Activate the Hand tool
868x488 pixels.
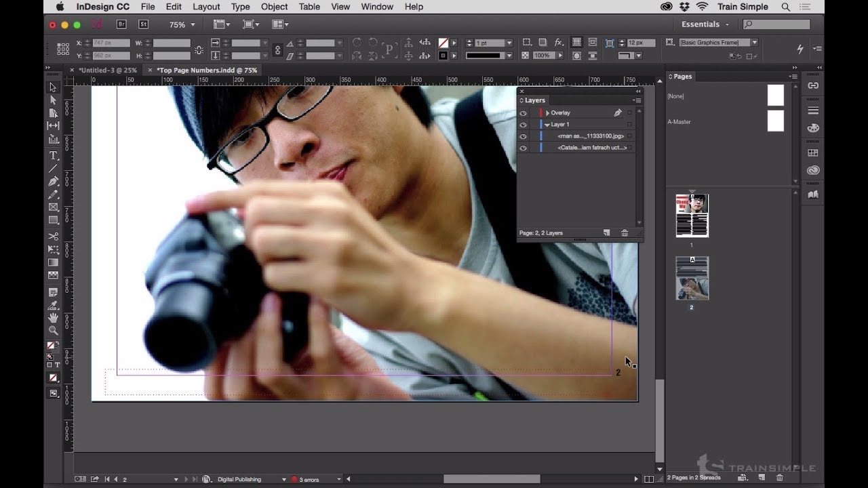tap(53, 318)
